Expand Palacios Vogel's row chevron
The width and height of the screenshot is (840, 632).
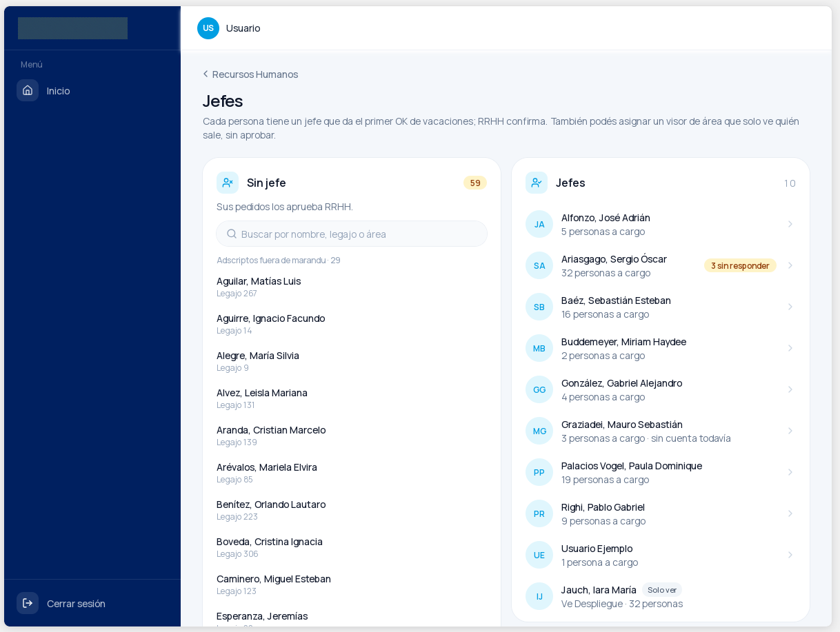click(790, 472)
